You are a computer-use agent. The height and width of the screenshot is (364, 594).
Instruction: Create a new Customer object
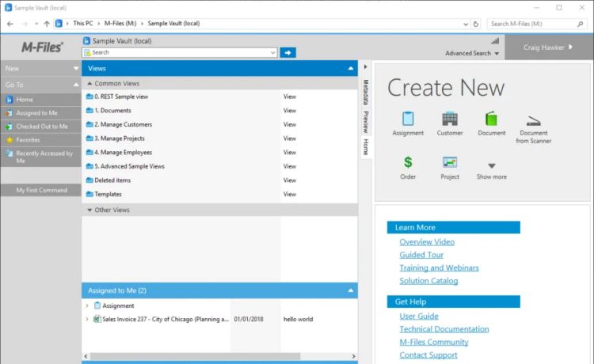pos(450,119)
